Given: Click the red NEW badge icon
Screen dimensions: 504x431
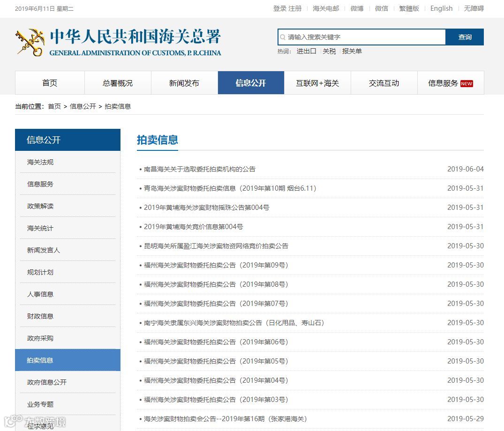Looking at the screenshot, I should 466,83.
